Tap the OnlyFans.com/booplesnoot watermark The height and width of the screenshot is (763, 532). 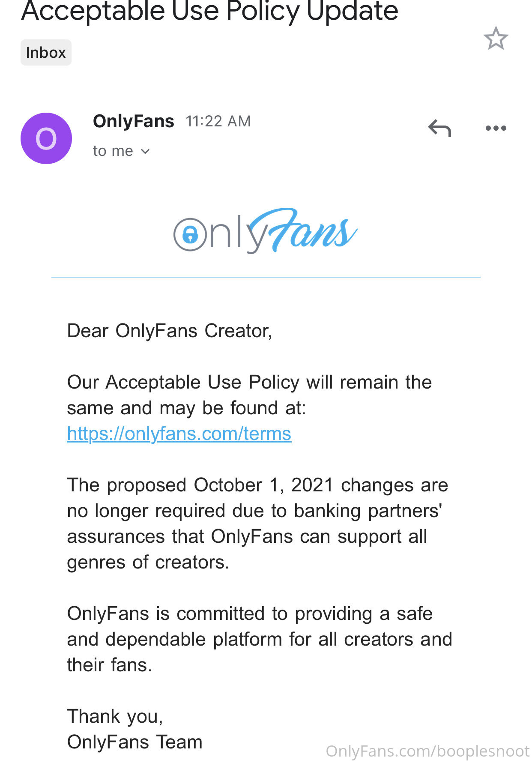coord(427,751)
